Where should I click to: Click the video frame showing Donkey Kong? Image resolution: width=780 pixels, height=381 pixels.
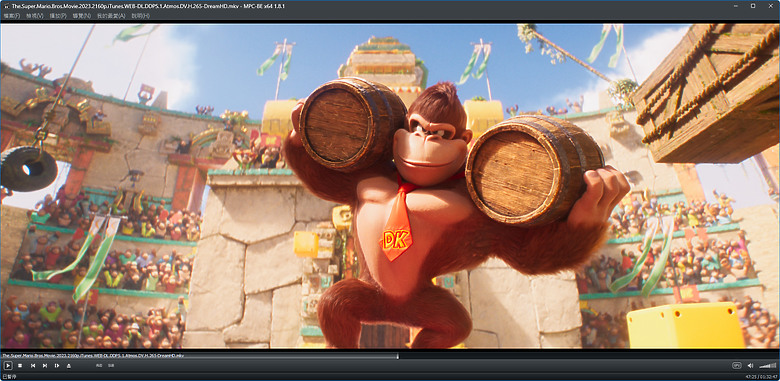click(x=390, y=186)
